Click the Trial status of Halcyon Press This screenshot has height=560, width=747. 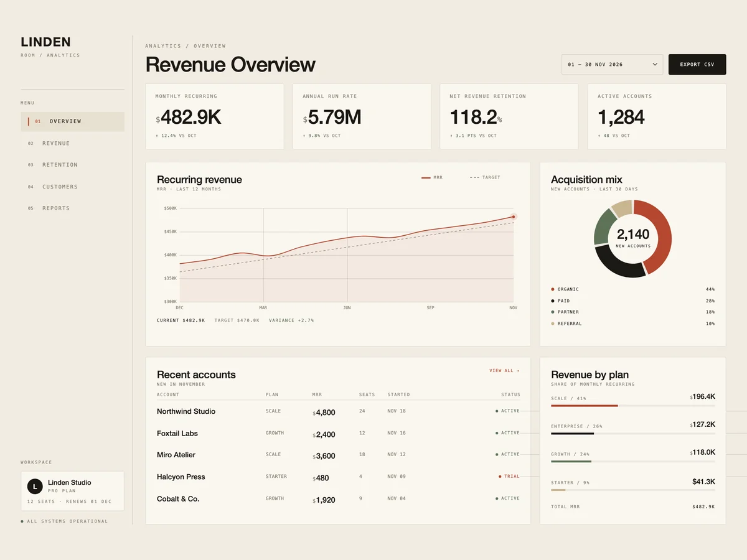coord(509,477)
